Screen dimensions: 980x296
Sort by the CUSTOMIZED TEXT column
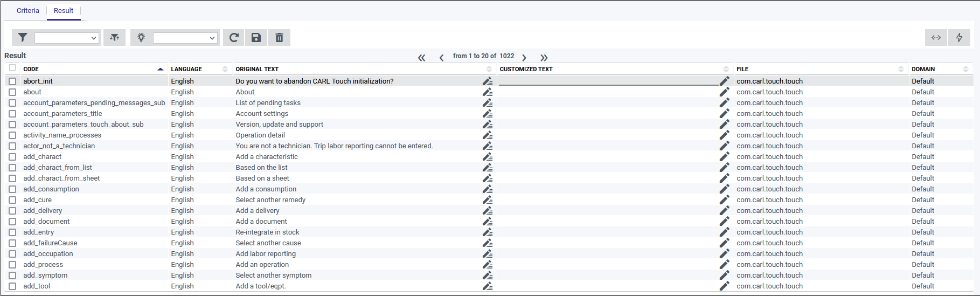(x=726, y=69)
